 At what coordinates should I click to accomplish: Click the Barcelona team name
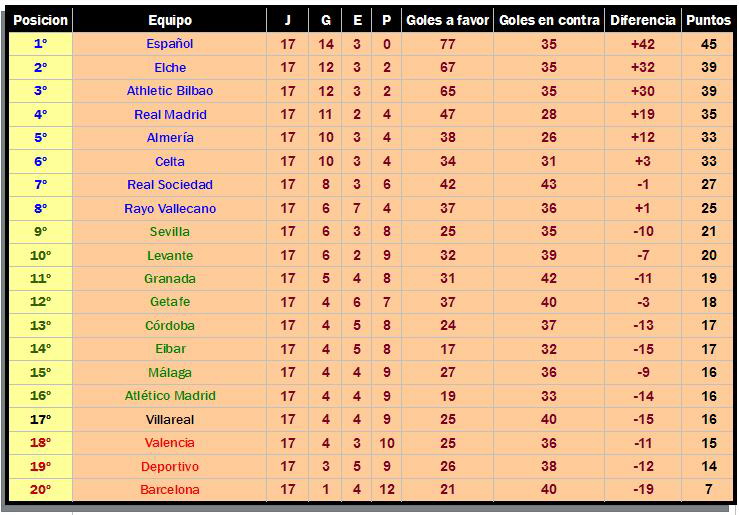(170, 490)
